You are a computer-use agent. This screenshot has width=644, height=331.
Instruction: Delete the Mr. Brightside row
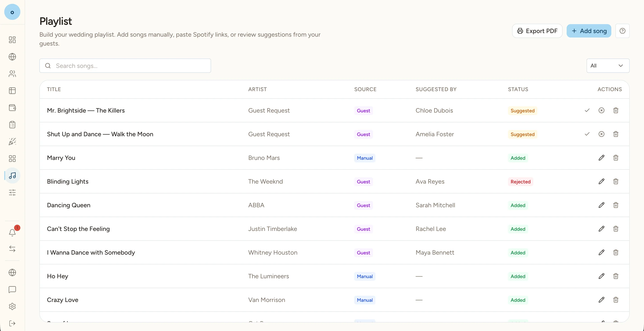616,110
